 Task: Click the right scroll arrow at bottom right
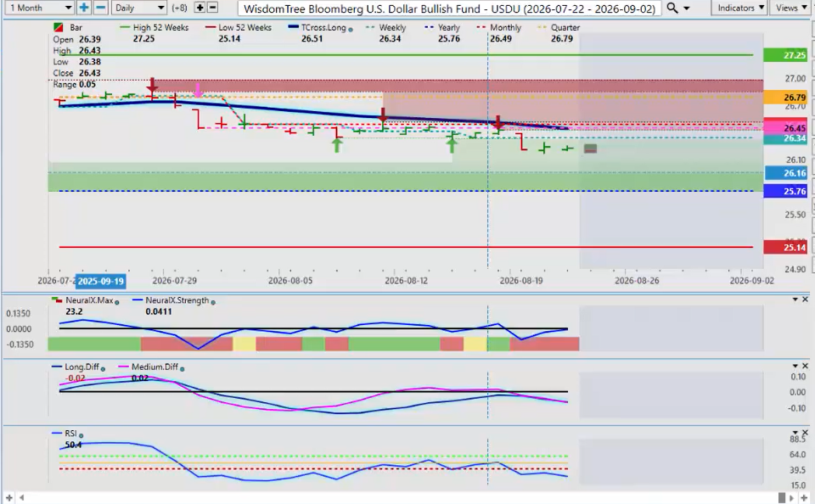(x=791, y=498)
